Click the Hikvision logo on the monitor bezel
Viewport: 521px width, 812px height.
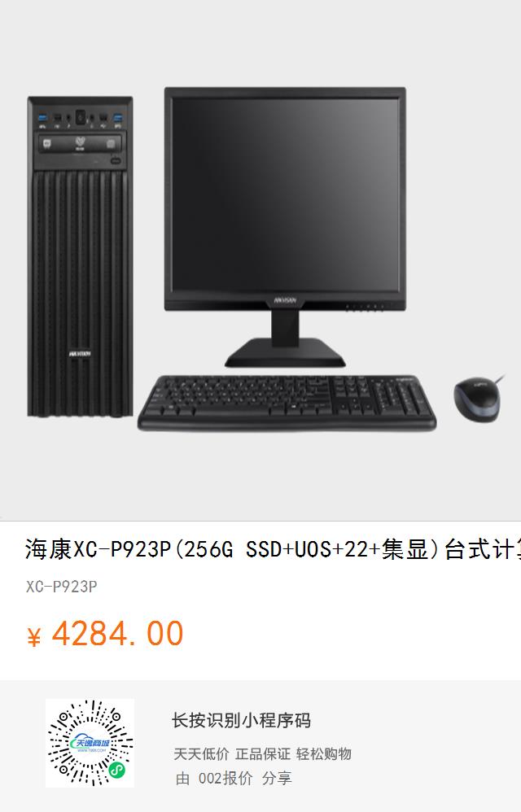[x=285, y=300]
